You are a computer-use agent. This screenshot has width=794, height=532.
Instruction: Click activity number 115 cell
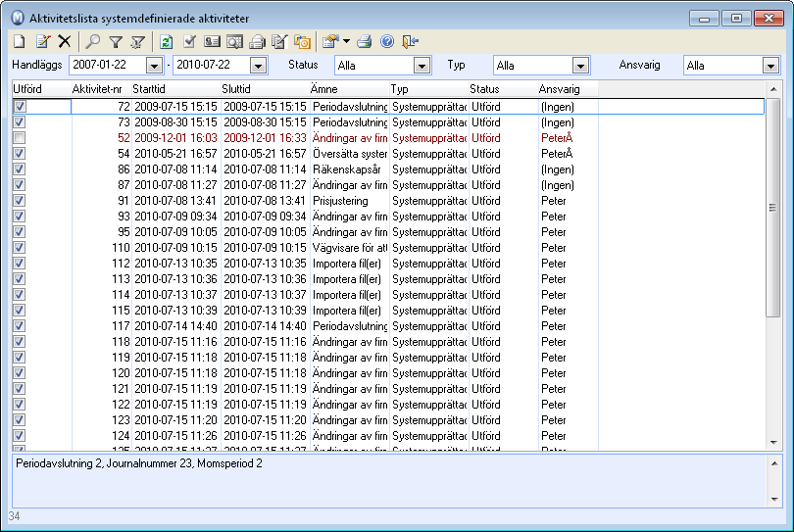click(101, 311)
